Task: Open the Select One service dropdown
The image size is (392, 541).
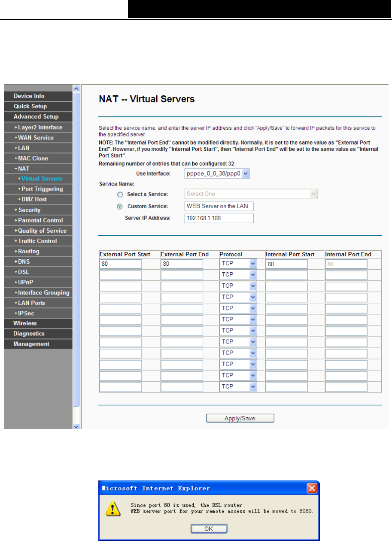Action: (x=251, y=194)
